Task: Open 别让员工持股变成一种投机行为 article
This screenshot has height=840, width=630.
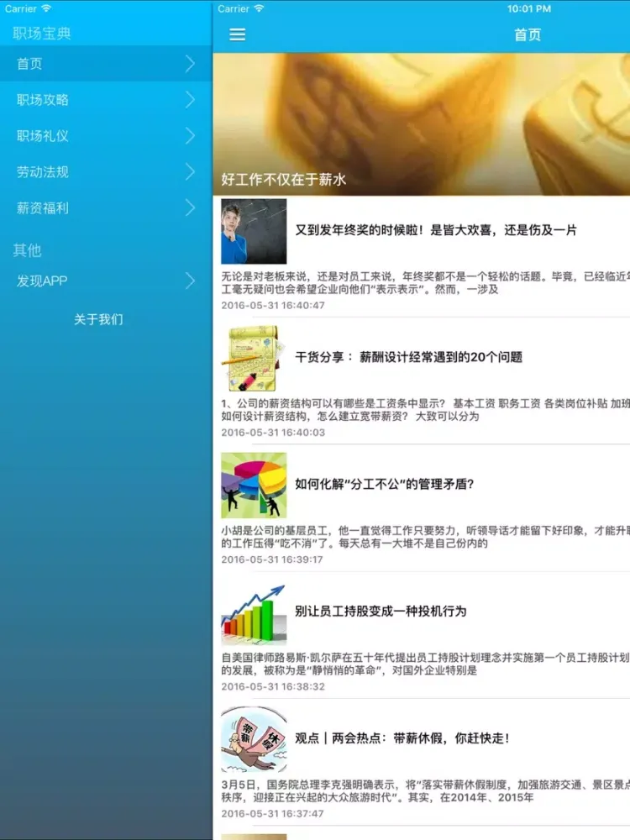Action: coord(381,612)
